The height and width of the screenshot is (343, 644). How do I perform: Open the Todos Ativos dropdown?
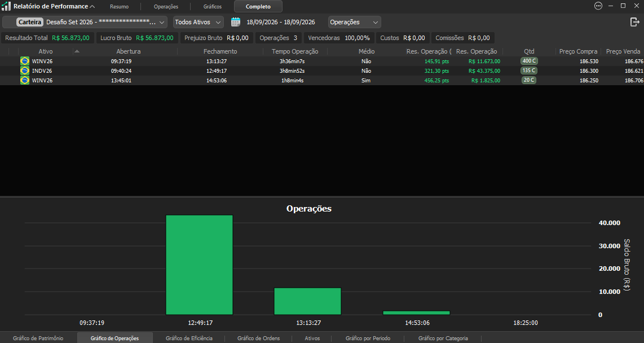[x=198, y=22]
